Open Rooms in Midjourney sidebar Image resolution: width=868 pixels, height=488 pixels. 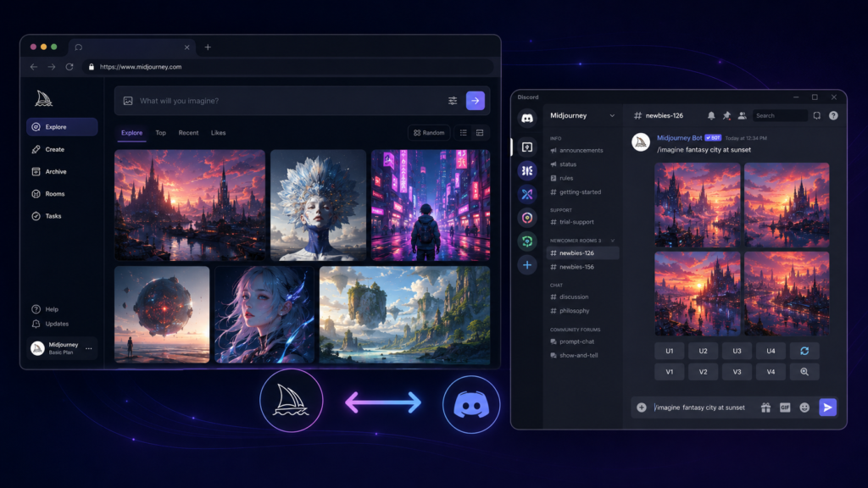48,194
